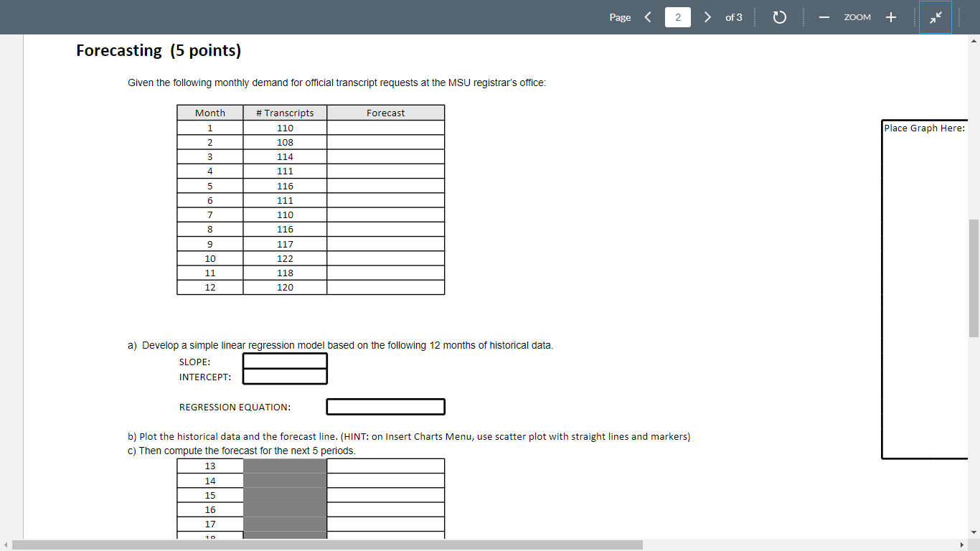Click the next page chevron
The image size is (980, 551).
(x=707, y=17)
